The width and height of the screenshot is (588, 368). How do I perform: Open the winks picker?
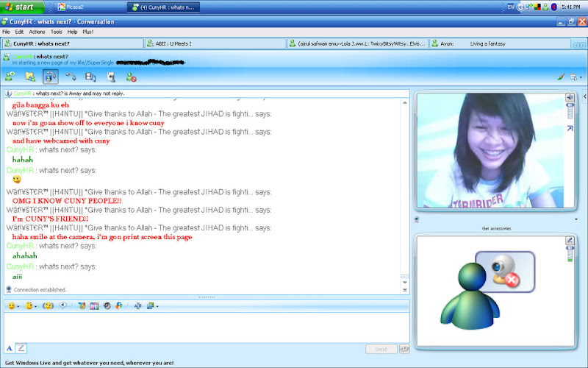point(30,306)
